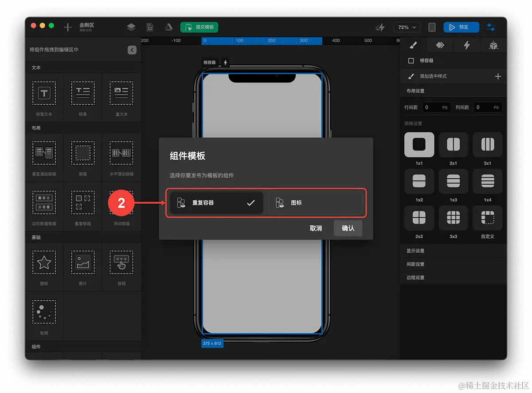Select the 轮转 carousel component
This screenshot has width=532, height=393.
click(x=44, y=316)
